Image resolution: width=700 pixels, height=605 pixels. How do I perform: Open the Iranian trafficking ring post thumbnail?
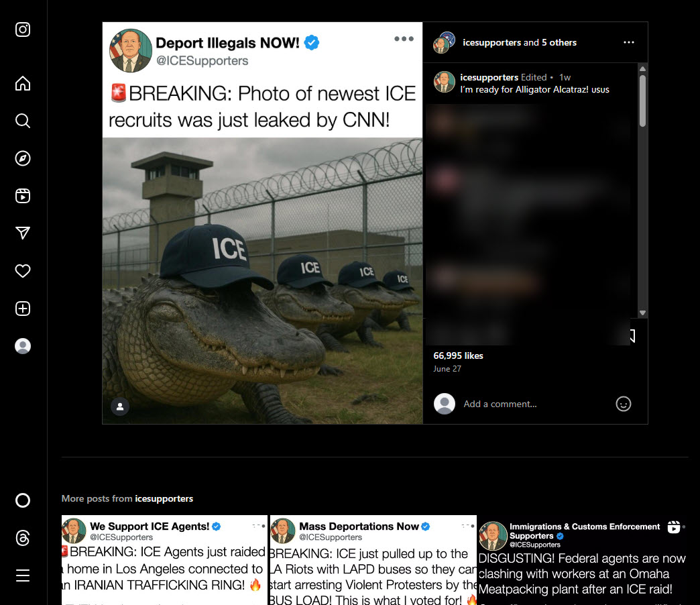(164, 561)
